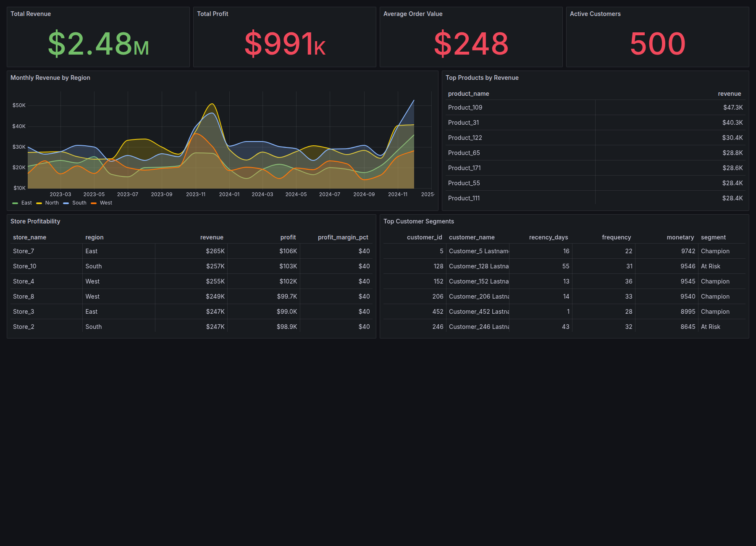The height and width of the screenshot is (546, 756).
Task: Click the Store Profitability panel title
Action: click(35, 221)
